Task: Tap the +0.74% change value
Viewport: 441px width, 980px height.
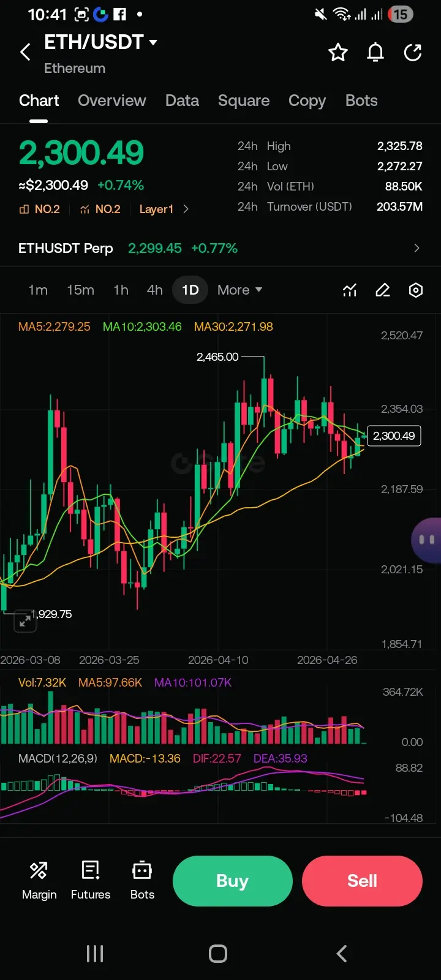Action: coord(121,185)
